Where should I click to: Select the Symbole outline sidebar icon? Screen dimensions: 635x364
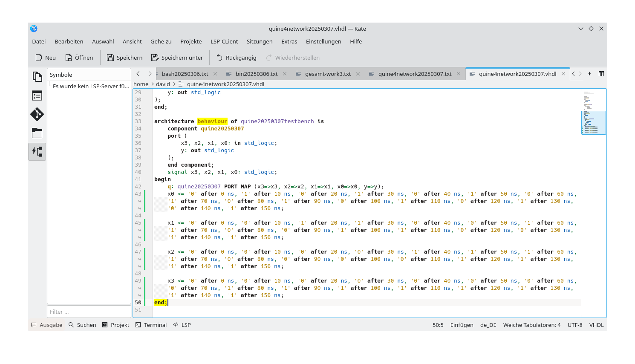click(38, 95)
